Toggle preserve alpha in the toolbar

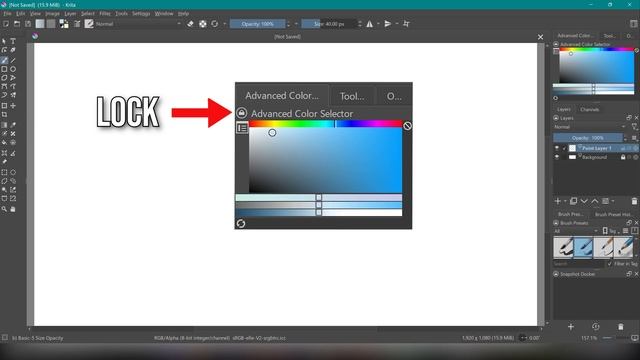tap(202, 24)
